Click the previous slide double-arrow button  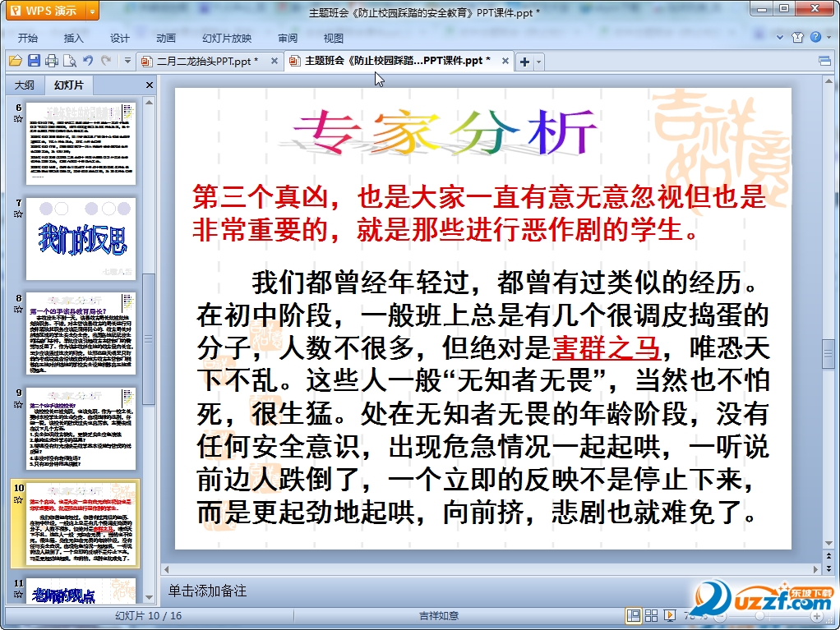(828, 556)
